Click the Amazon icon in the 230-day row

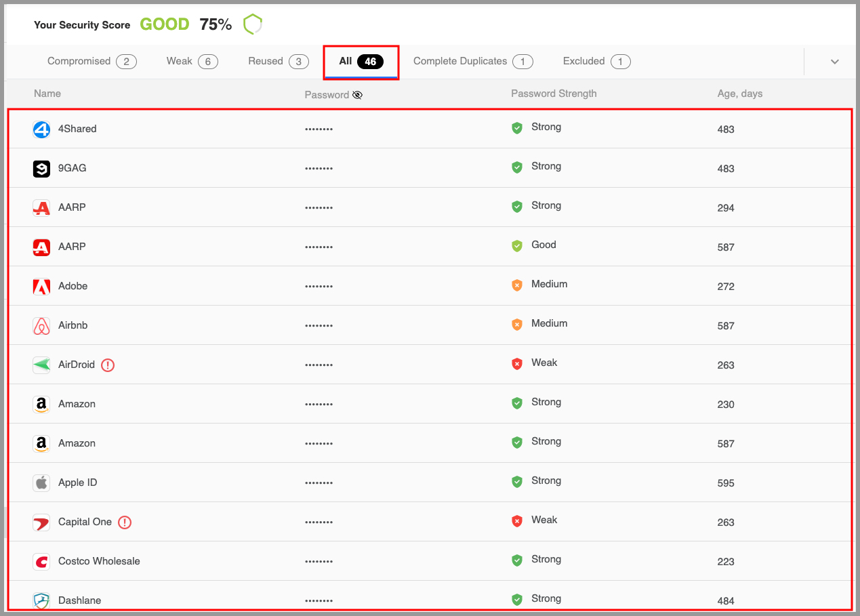41,405
